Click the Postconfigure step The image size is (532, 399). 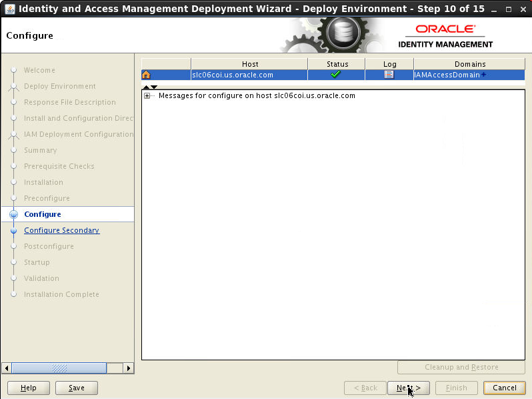point(49,246)
